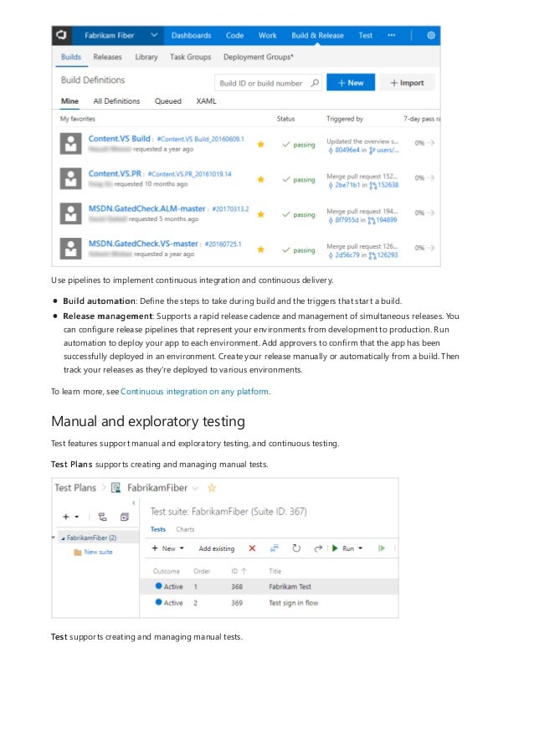534x756 pixels.
Task: Open the add suite plus dropdown
Action: [x=71, y=517]
